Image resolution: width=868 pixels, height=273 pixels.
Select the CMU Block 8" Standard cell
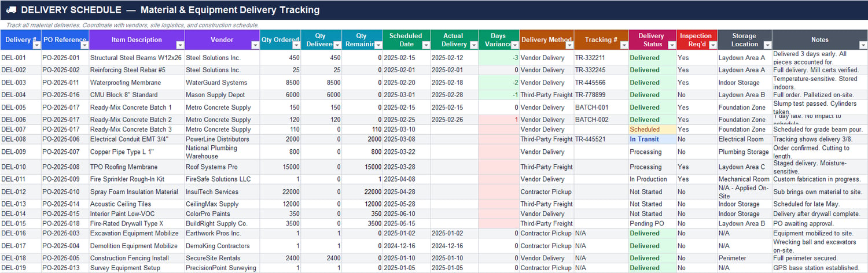click(x=137, y=95)
